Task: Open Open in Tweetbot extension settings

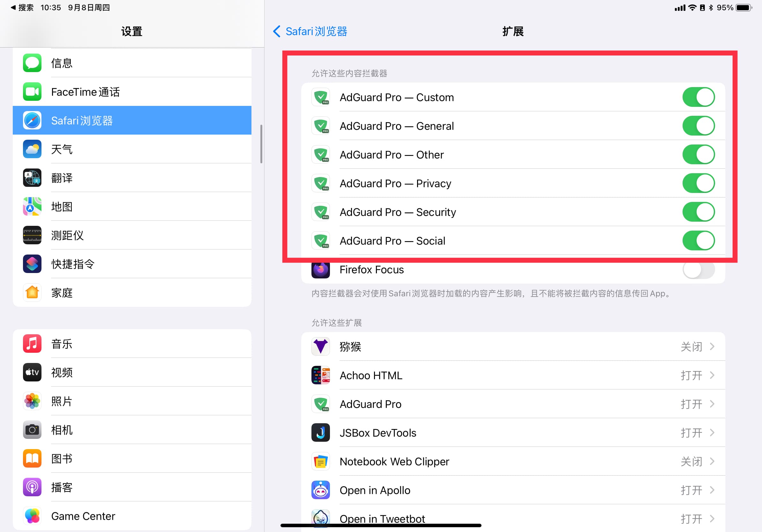Action: pyautogui.click(x=513, y=519)
